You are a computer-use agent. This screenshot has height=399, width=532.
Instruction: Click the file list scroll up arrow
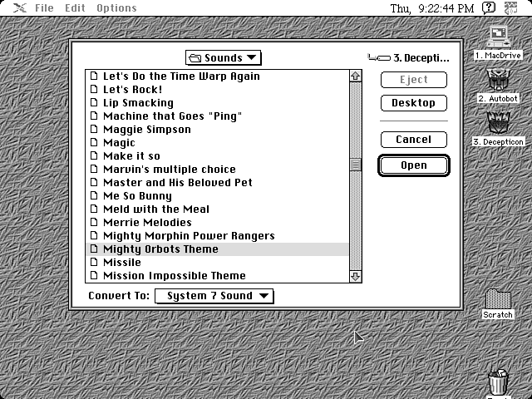pos(355,76)
